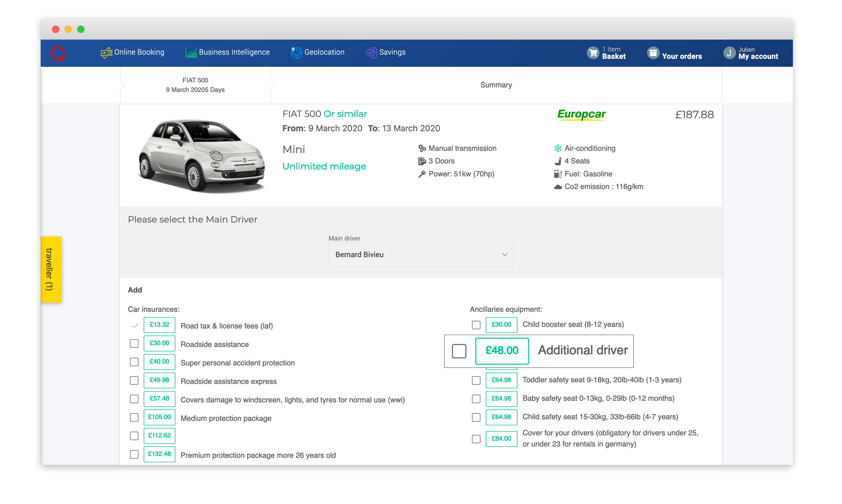Click the 4 Seats icon
Viewport: 842px width, 504px height.
[x=558, y=161]
